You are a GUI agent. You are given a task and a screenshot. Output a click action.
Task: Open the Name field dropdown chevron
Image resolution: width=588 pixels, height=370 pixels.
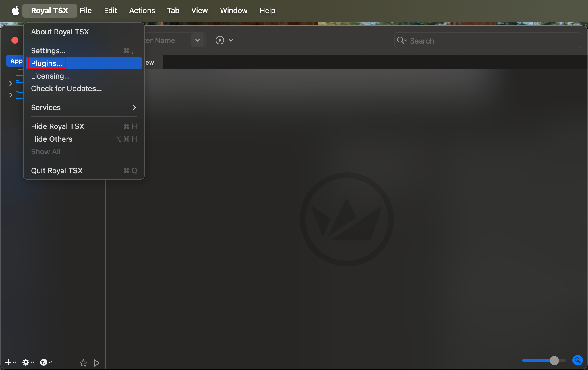(x=197, y=40)
